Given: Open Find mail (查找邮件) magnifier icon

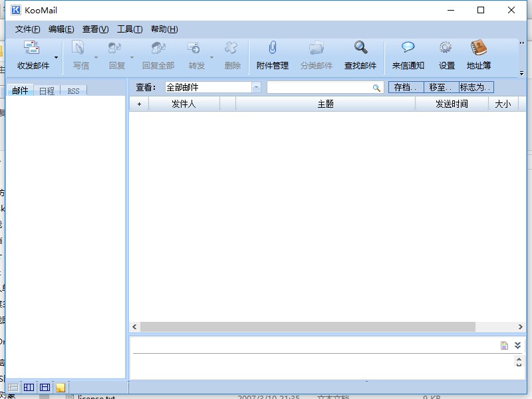Looking at the screenshot, I should (360, 47).
